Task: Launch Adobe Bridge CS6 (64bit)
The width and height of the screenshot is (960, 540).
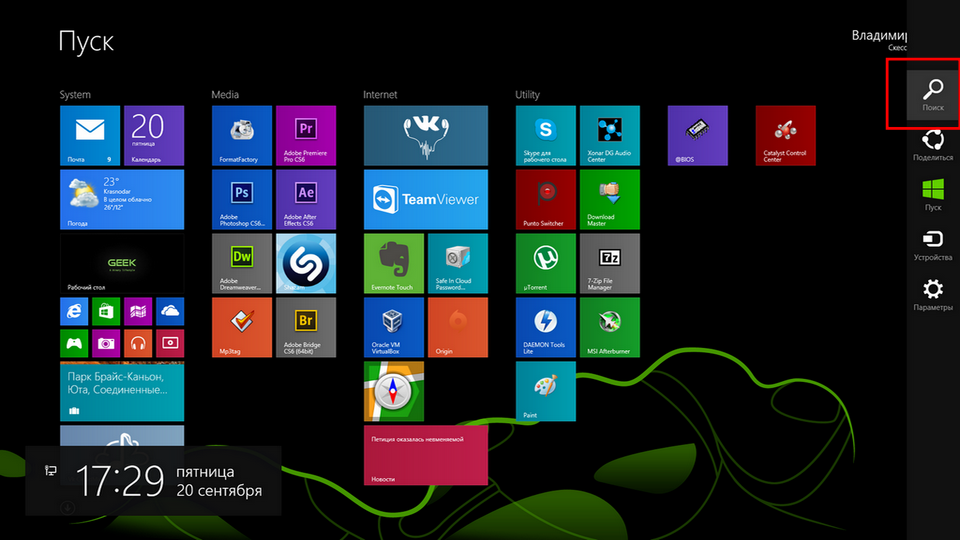Action: click(306, 327)
